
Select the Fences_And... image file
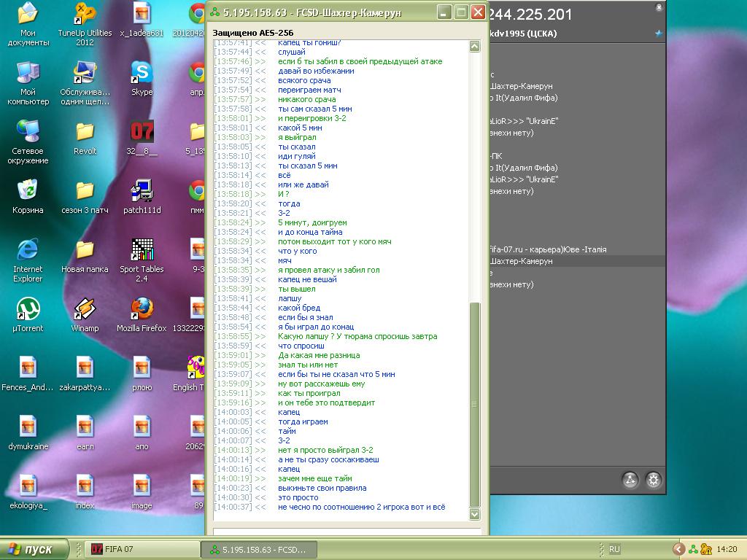coord(28,374)
